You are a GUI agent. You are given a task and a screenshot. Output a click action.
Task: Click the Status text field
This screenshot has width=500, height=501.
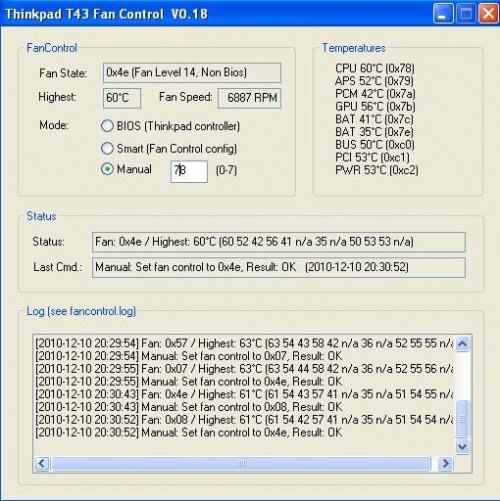click(x=279, y=242)
